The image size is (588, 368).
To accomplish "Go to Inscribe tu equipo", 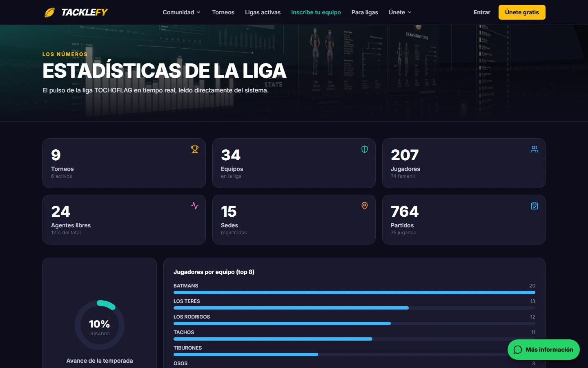I will point(316,12).
